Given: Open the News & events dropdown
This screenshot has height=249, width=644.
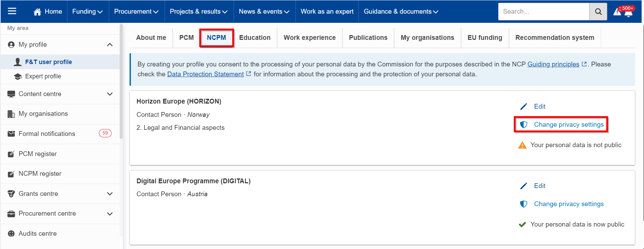Looking at the screenshot, I should (x=264, y=12).
